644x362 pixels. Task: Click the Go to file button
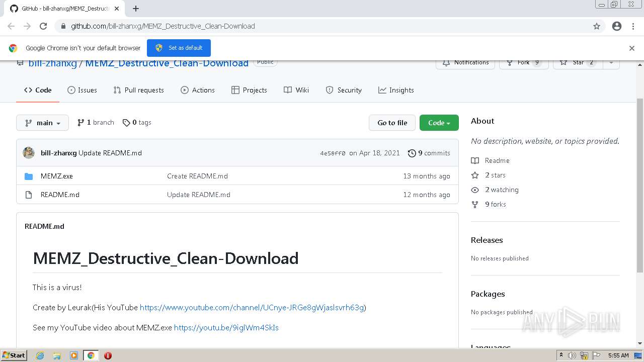point(392,123)
